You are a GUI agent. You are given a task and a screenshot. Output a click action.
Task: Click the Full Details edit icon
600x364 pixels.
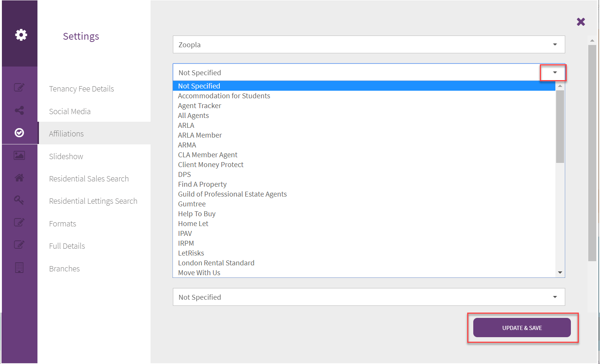tap(19, 245)
